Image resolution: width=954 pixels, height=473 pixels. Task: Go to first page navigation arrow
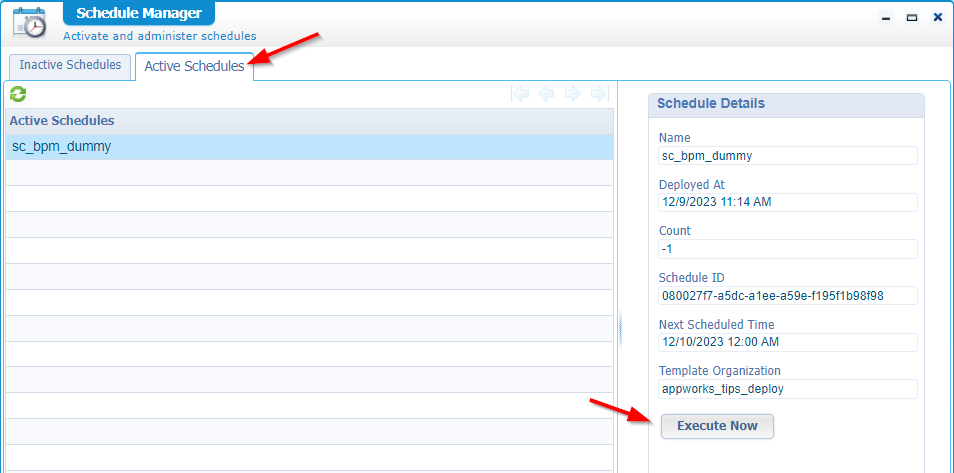click(x=520, y=94)
